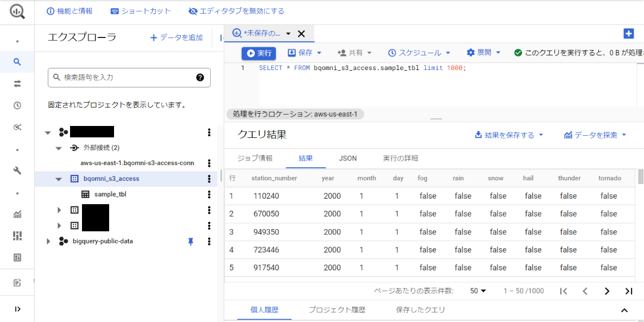The image size is (644, 322).
Task: Switch to ジョブ情報 tab
Action: pyautogui.click(x=255, y=159)
